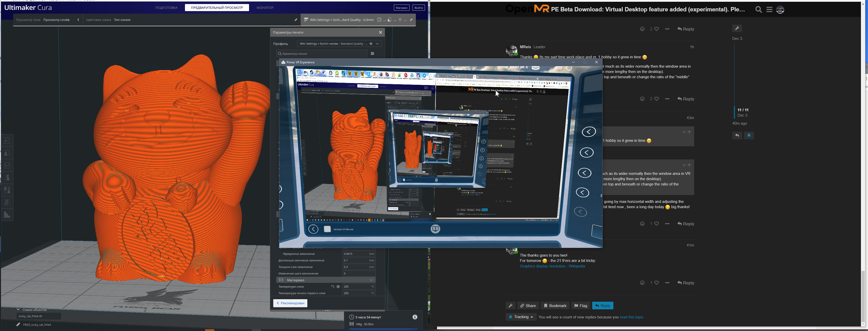
Task: Click the print time info icon
Action: point(415,317)
